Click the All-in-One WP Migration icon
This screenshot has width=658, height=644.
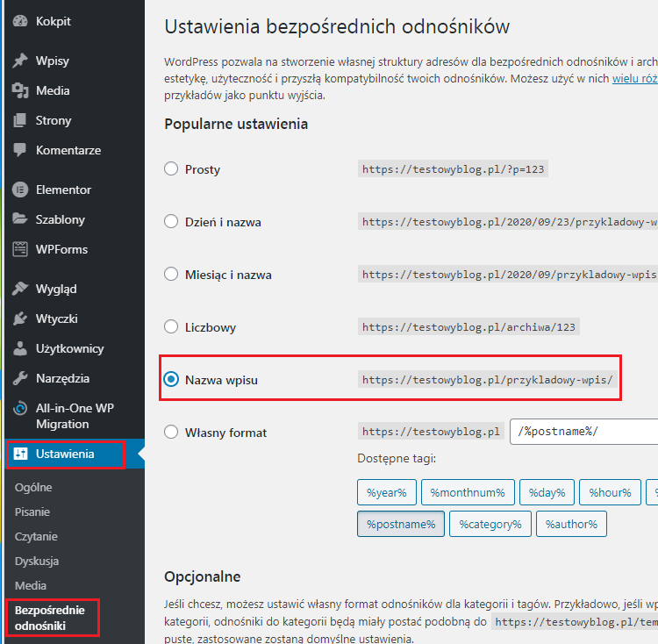pyautogui.click(x=20, y=408)
